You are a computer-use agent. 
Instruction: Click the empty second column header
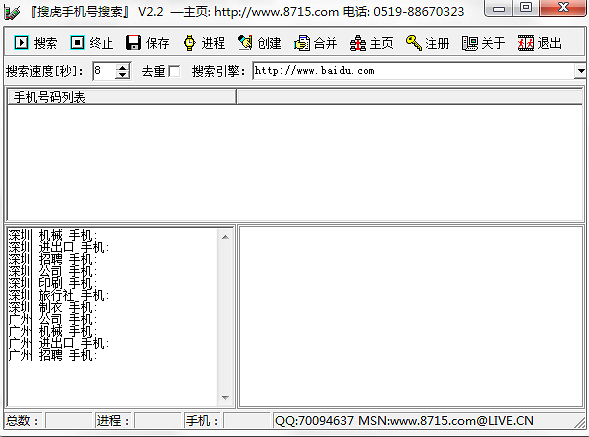pyautogui.click(x=409, y=97)
